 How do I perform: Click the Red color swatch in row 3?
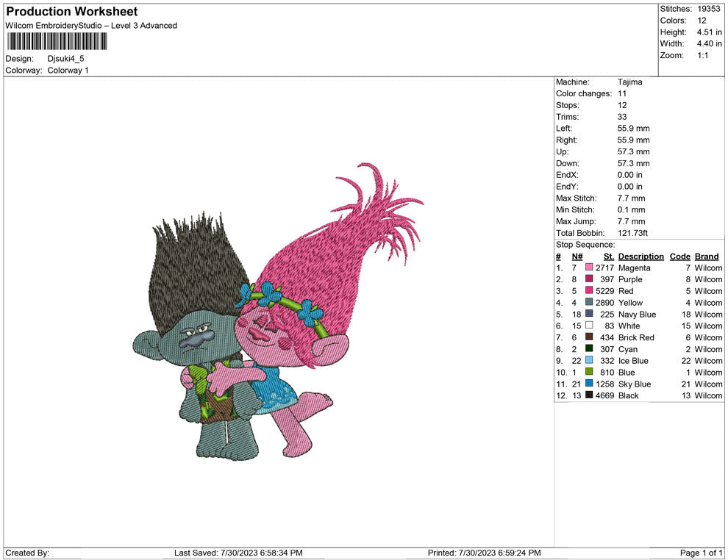pos(589,291)
